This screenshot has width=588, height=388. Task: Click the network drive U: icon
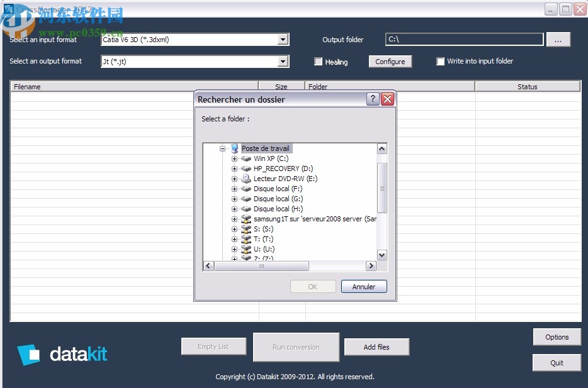coord(246,249)
